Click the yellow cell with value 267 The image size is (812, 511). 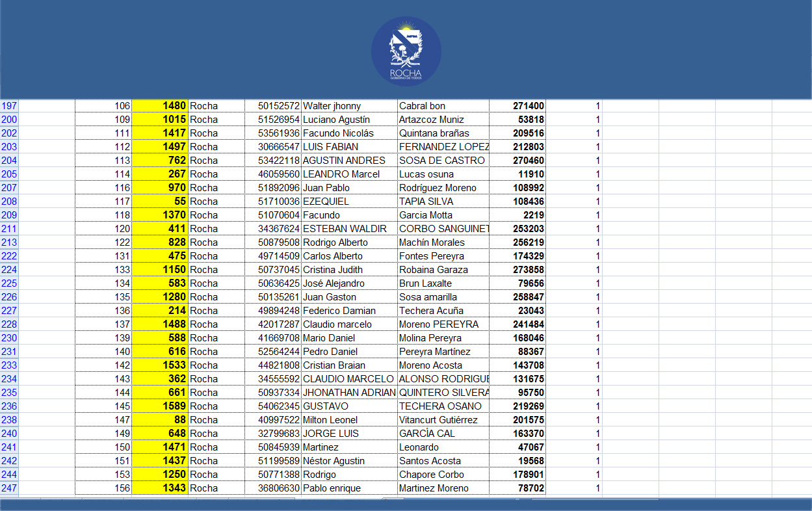[160, 174]
